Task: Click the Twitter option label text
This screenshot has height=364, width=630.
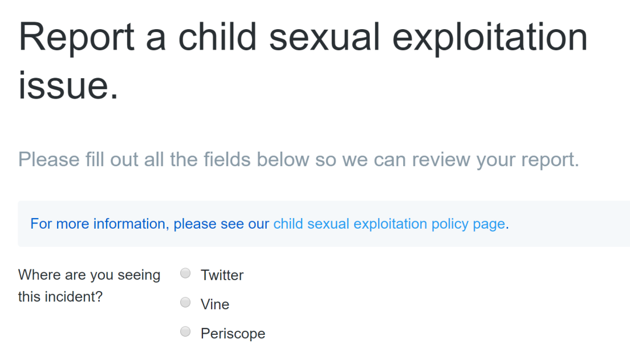Action: [222, 275]
